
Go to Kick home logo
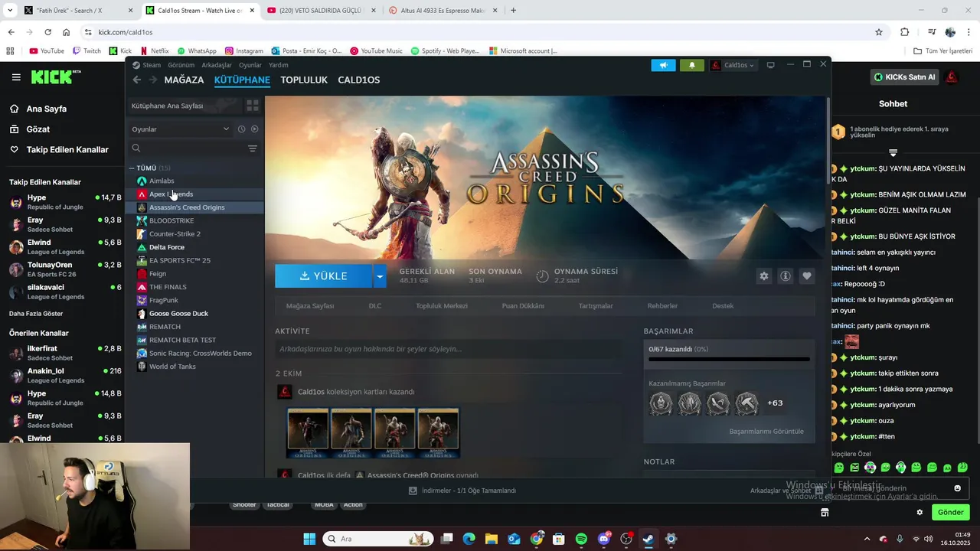point(55,77)
